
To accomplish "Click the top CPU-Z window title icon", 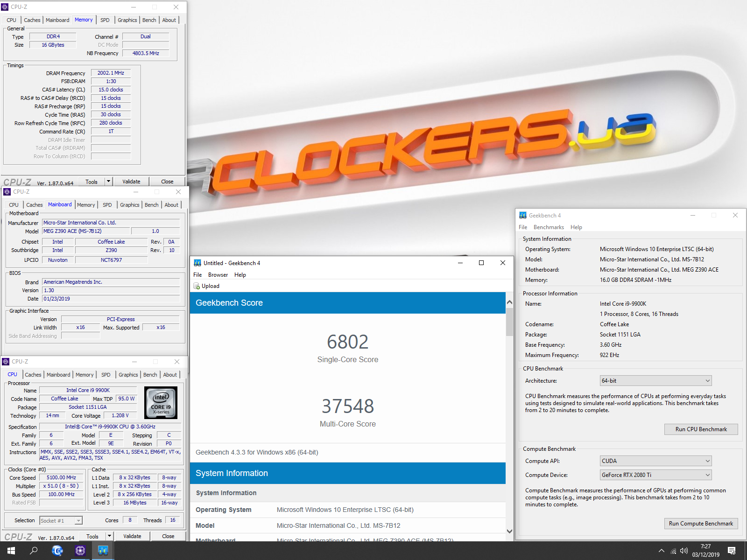I will click(5, 7).
